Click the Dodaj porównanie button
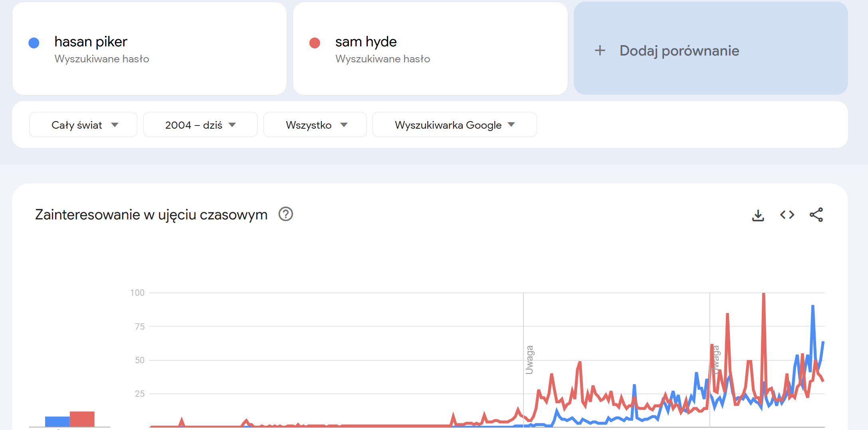This screenshot has width=868, height=430. coord(711,48)
